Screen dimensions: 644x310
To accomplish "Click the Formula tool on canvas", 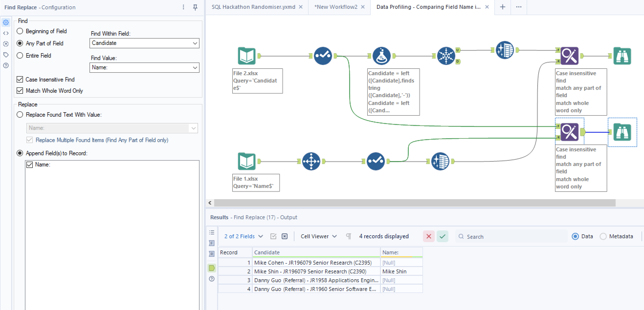I will coord(381,56).
